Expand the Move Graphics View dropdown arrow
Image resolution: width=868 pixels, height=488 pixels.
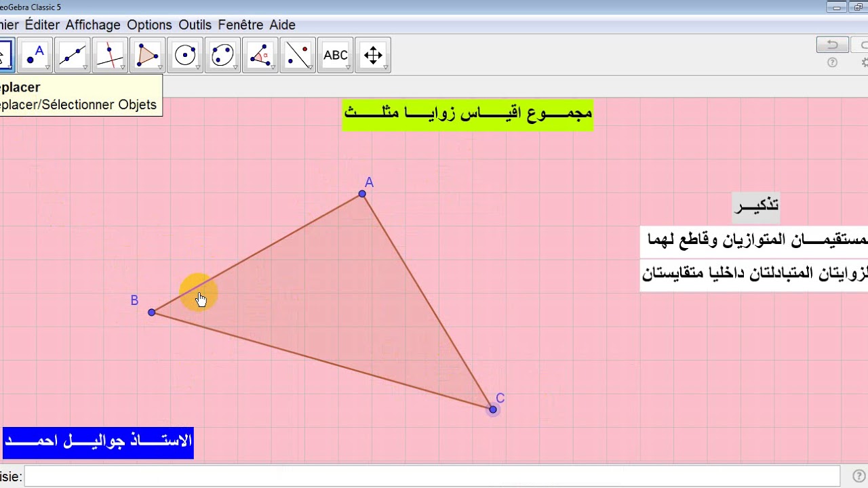coord(386,68)
